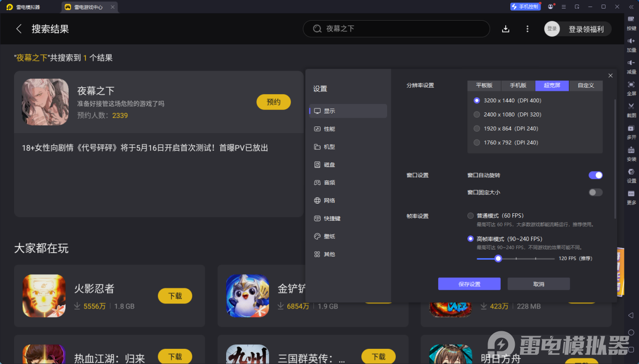The height and width of the screenshot is (364, 639).
Task: Close the 雷电游戏中心 tab
Action: click(x=112, y=7)
